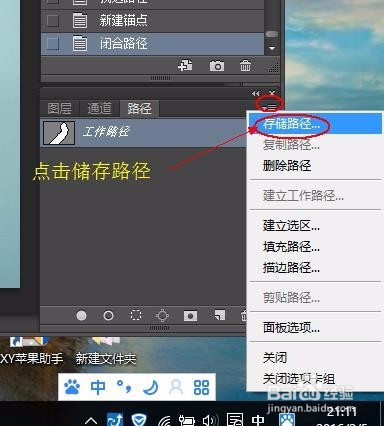
Task: Choose 删除路径 from the menu
Action: [315, 165]
